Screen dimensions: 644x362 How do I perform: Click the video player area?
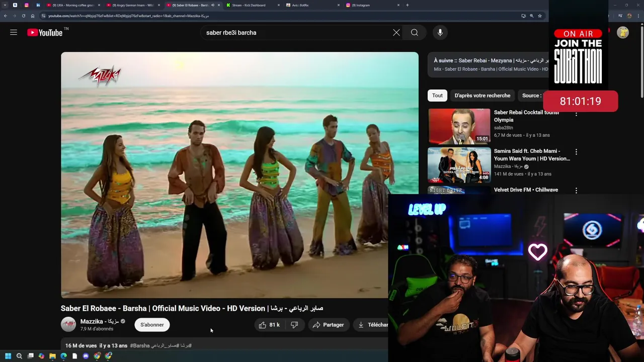click(x=239, y=175)
